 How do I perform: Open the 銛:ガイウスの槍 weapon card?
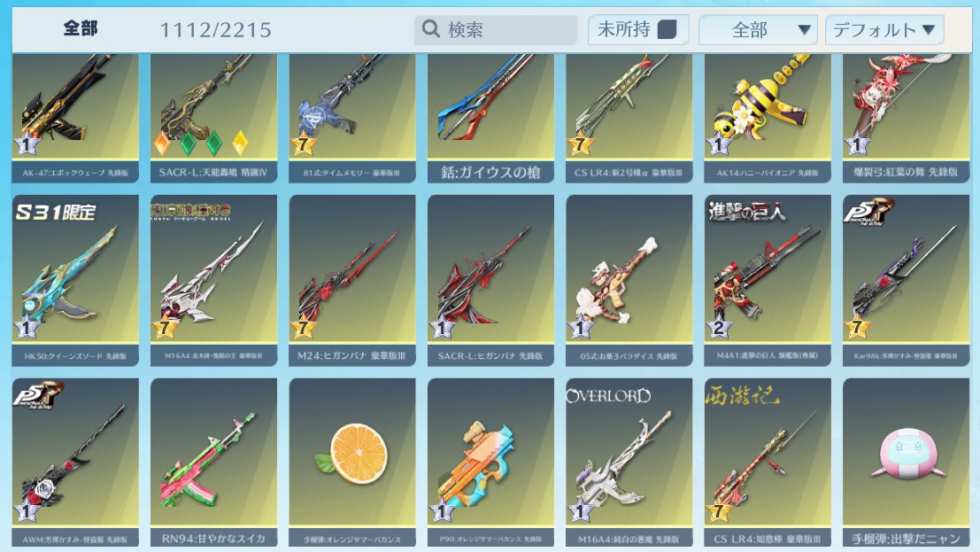(490, 119)
